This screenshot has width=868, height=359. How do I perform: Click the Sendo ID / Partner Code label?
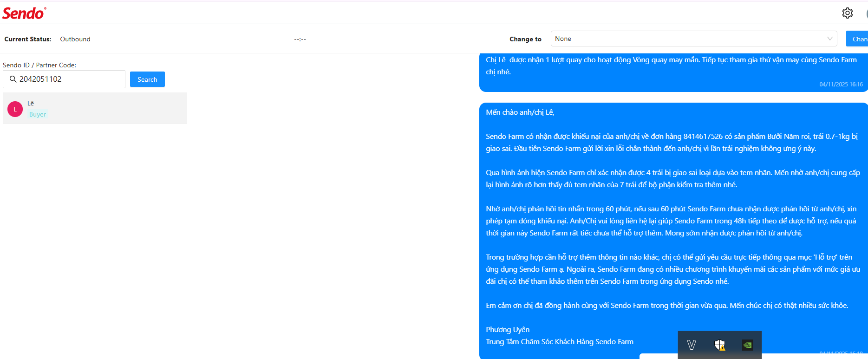pos(39,65)
